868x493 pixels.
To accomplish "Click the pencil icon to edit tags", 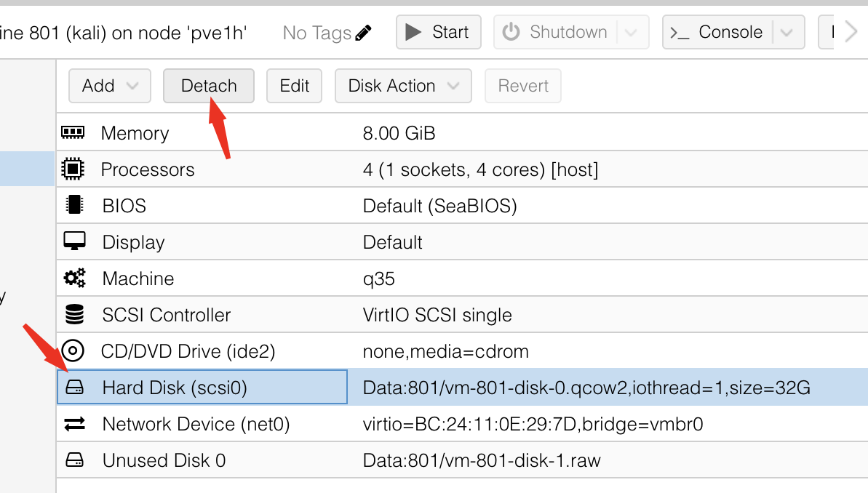I will pyautogui.click(x=364, y=33).
